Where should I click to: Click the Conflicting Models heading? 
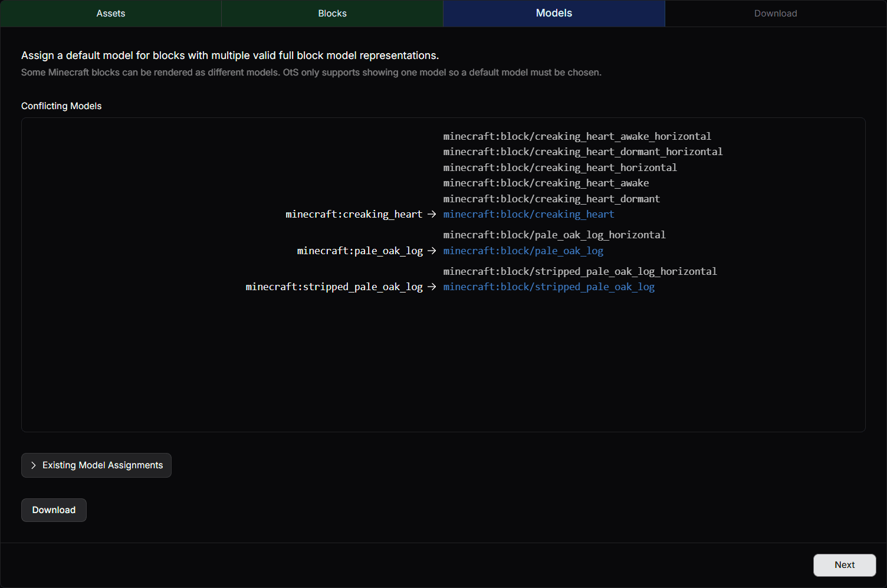pyautogui.click(x=61, y=106)
